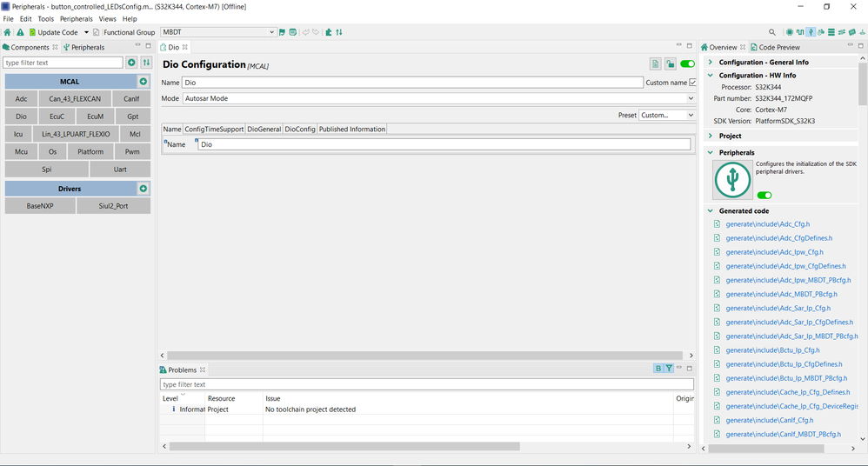Open generate\include\CanIf_Cfg.h link
The image size is (868, 466).
click(770, 420)
